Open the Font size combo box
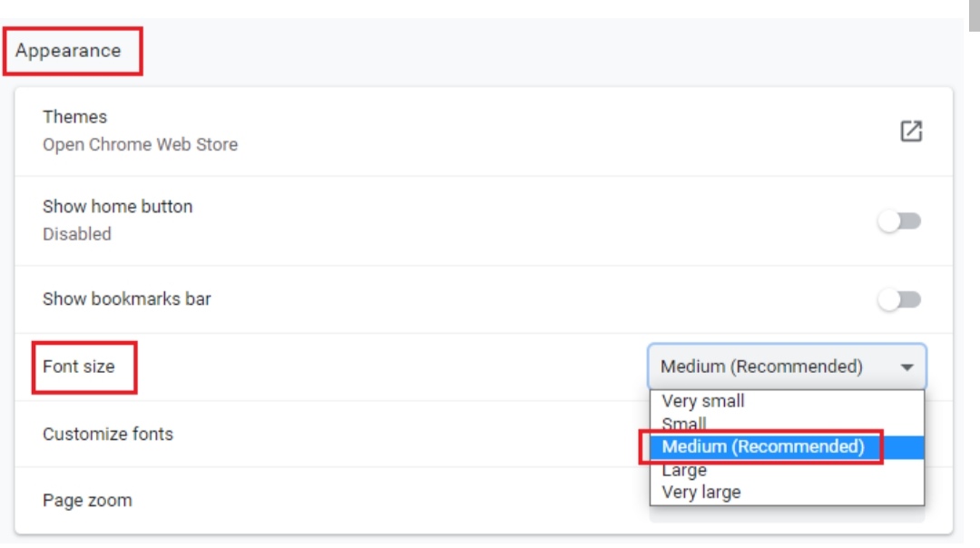This screenshot has width=980, height=548. [x=786, y=367]
